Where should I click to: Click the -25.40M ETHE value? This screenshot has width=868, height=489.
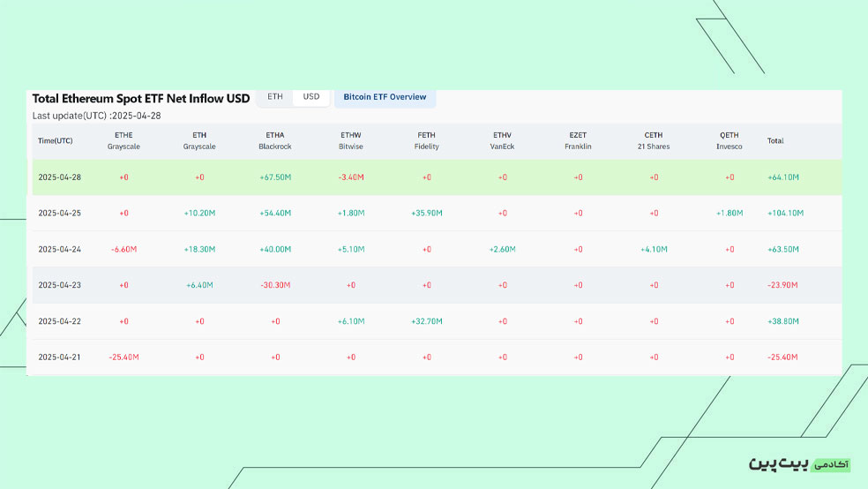[123, 357]
